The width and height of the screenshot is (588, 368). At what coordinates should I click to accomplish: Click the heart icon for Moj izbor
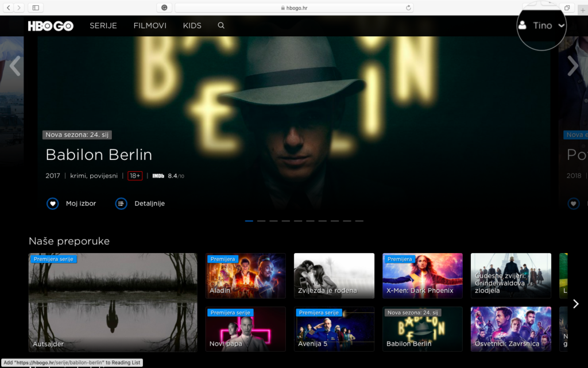pos(53,204)
